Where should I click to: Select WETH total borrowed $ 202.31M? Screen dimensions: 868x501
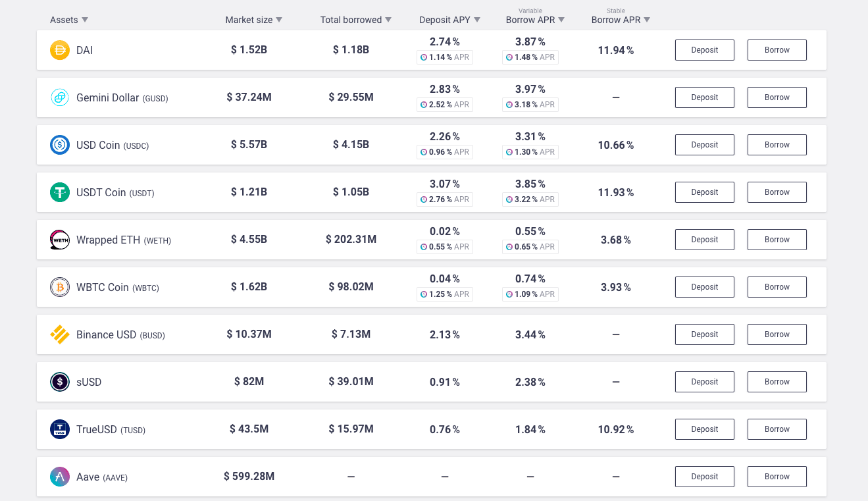pyautogui.click(x=351, y=240)
